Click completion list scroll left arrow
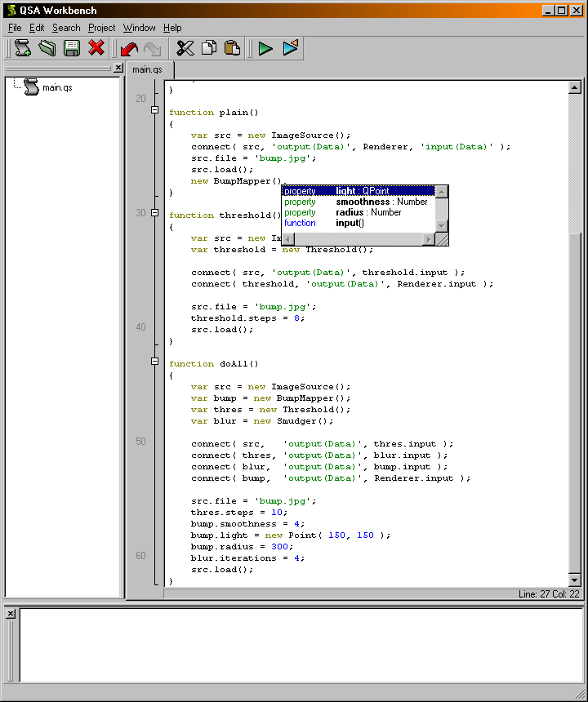The image size is (588, 702). coord(288,239)
